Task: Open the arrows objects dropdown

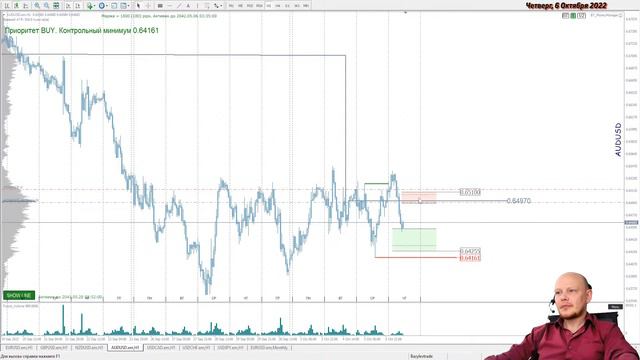Action: click(221, 6)
